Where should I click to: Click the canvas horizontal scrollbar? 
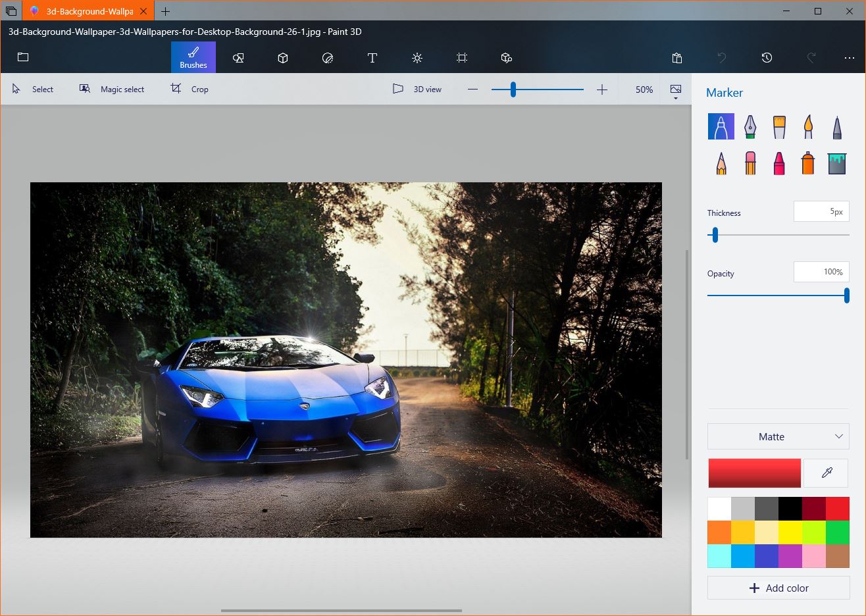tap(342, 611)
